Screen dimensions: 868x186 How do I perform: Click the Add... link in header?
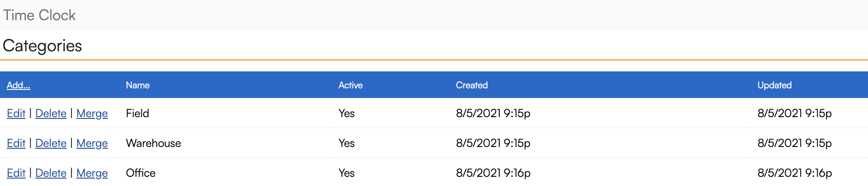click(18, 85)
